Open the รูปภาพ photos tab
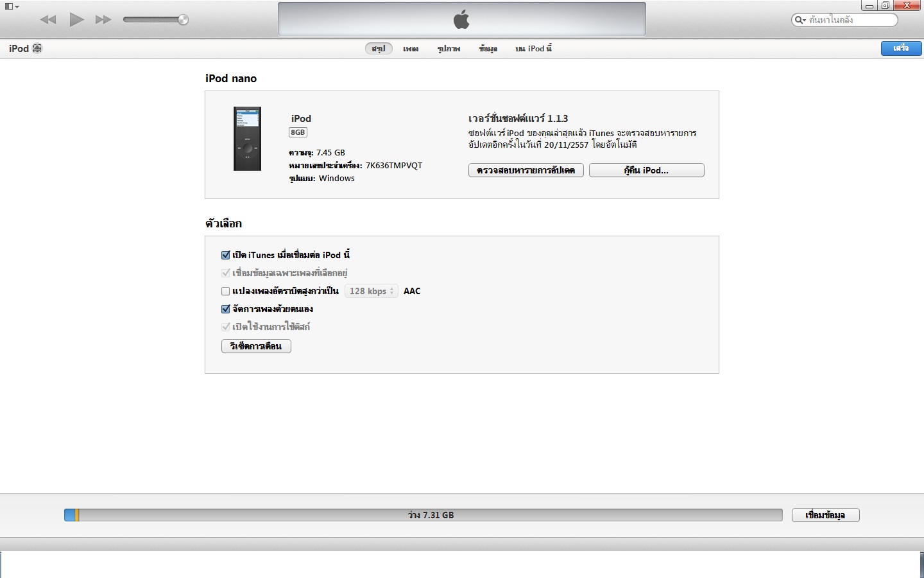Screen dimensions: 924x578 click(449, 49)
